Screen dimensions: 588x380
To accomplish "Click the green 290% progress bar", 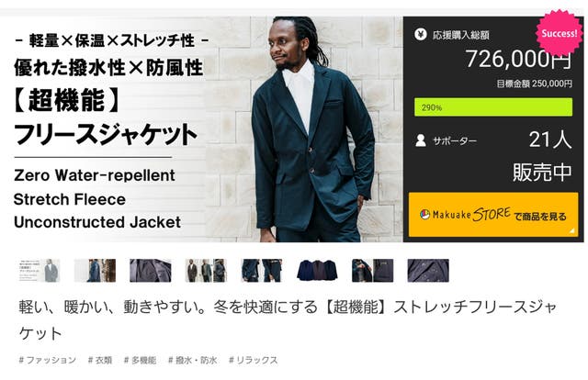I will (493, 107).
